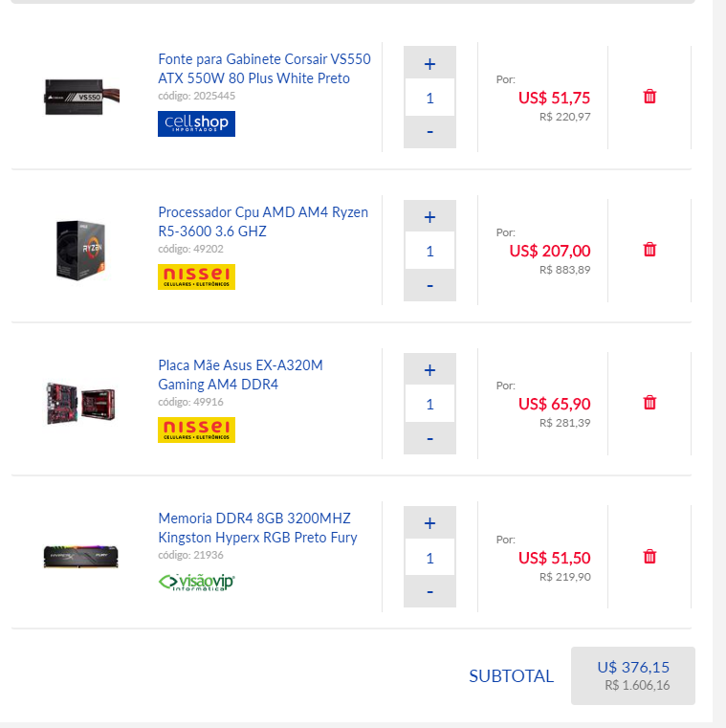Increase quantity of Corsair VS550 power supply

(x=429, y=64)
